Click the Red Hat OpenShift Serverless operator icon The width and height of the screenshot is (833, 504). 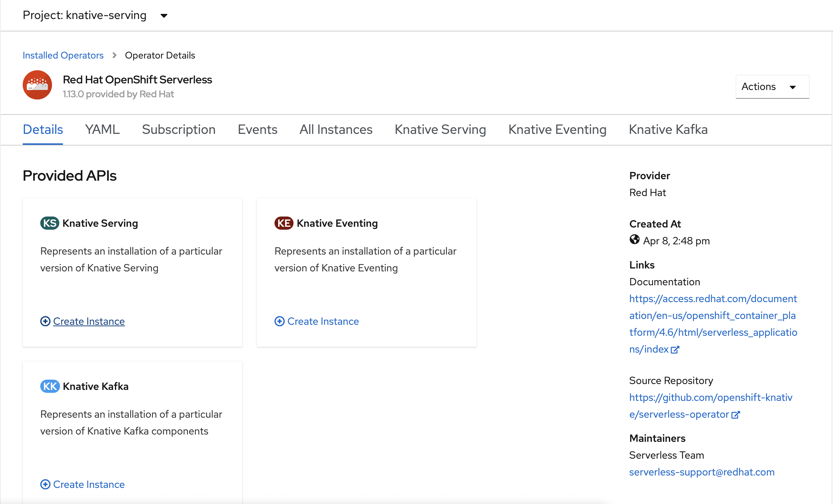click(37, 84)
